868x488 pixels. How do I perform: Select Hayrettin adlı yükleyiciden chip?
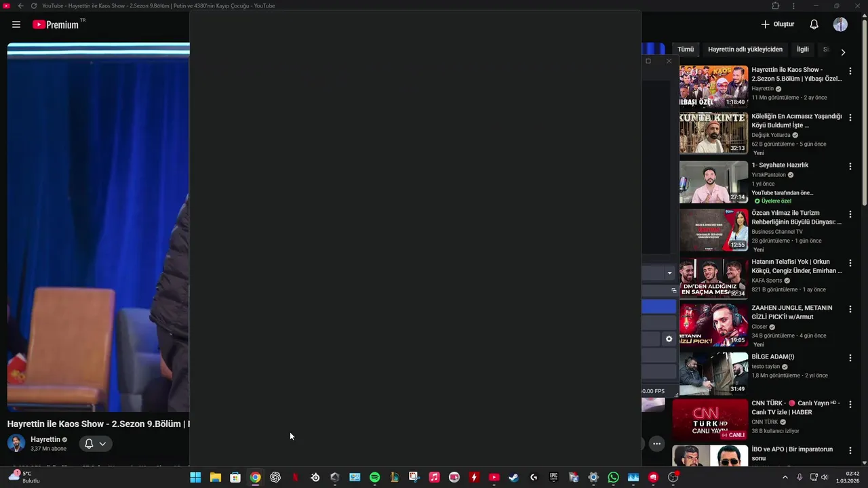[745, 49]
